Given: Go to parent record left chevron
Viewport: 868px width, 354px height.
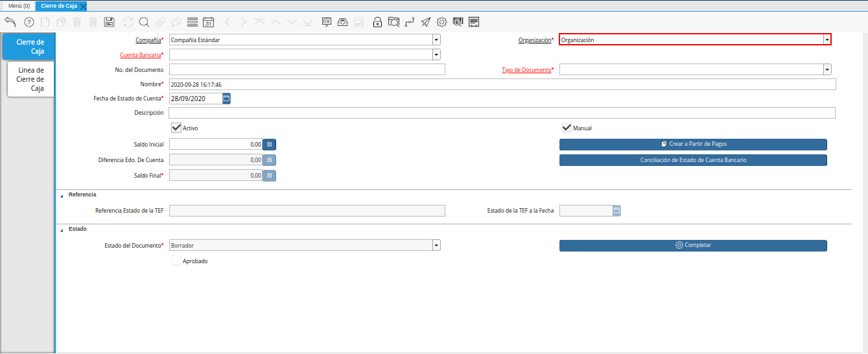Looking at the screenshot, I should click(227, 22).
